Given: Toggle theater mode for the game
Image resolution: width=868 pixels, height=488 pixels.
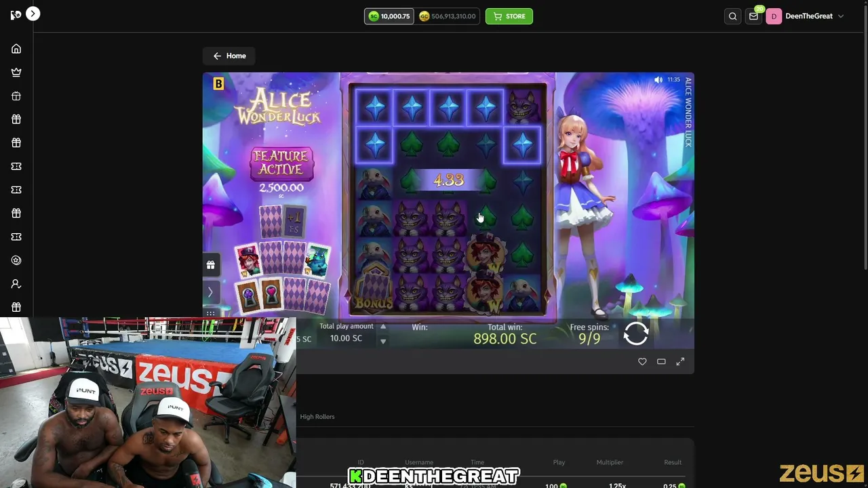Looking at the screenshot, I should (x=661, y=362).
